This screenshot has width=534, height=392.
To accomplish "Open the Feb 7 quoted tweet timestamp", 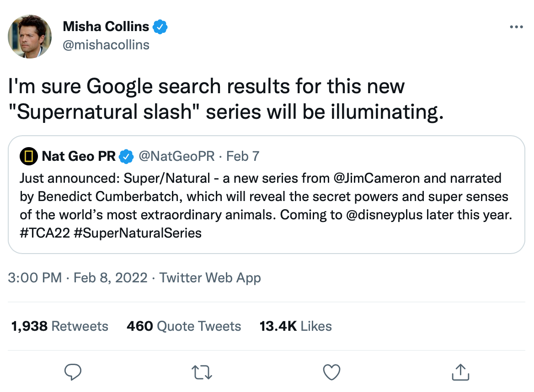I will (243, 156).
